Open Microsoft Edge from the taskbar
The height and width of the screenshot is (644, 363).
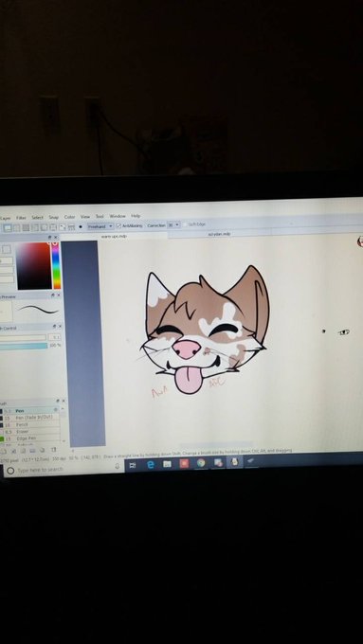(151, 464)
